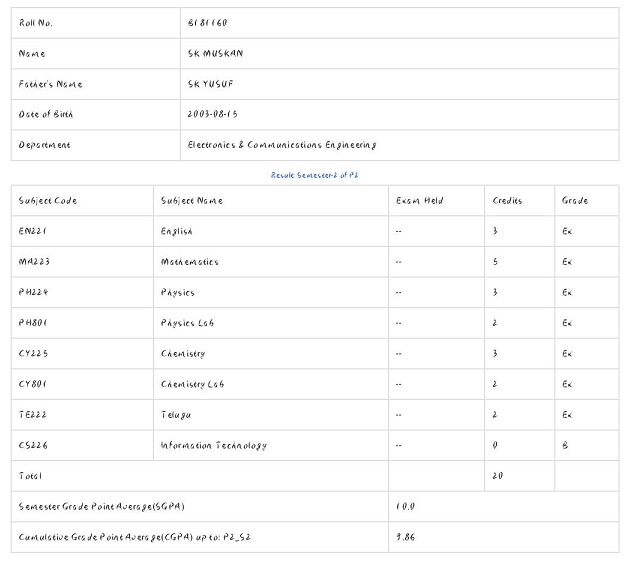Click the SGPA value 10.0
Viewport: 631px width, 561px height.
(x=405, y=507)
